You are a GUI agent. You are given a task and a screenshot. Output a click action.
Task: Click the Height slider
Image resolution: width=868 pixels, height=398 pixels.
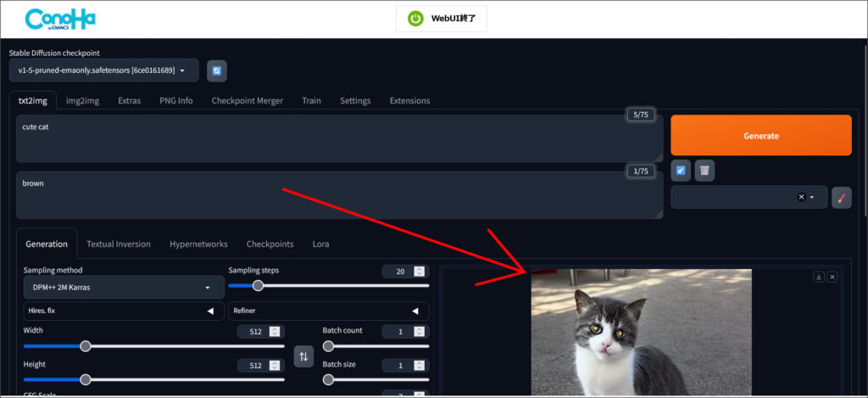click(x=154, y=379)
